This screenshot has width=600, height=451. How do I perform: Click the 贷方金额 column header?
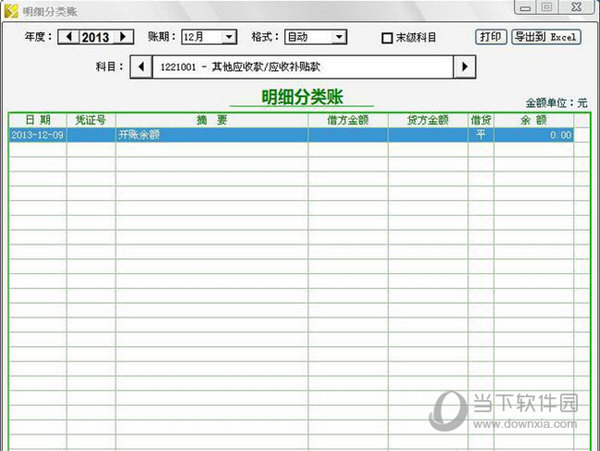pyautogui.click(x=428, y=120)
